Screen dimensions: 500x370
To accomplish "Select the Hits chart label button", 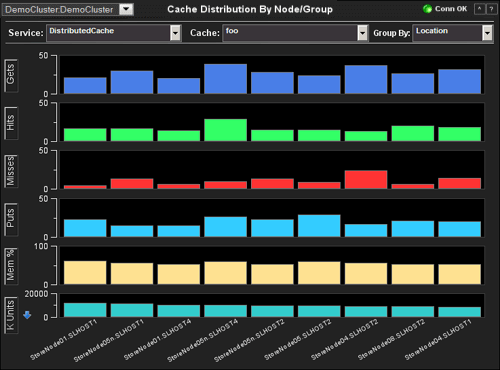I will [11, 123].
